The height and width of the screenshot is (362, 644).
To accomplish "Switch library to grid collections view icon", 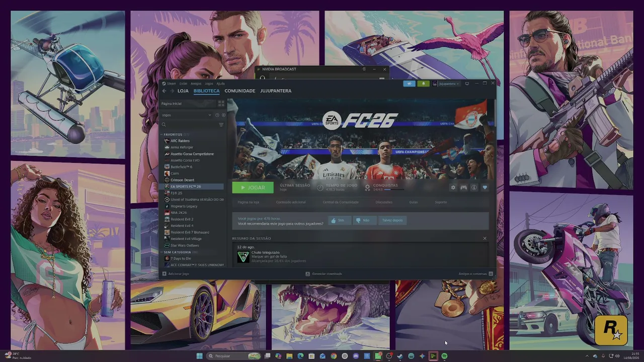I will pos(221,104).
